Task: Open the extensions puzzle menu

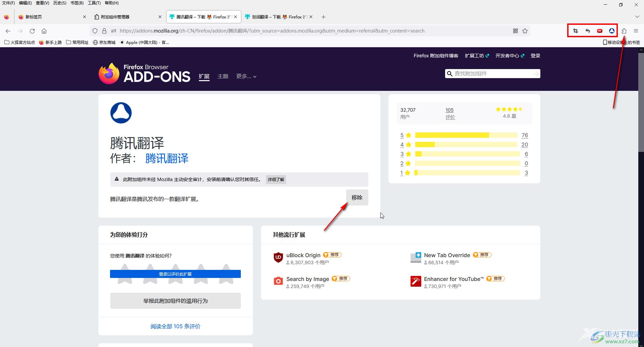Action: (624, 31)
